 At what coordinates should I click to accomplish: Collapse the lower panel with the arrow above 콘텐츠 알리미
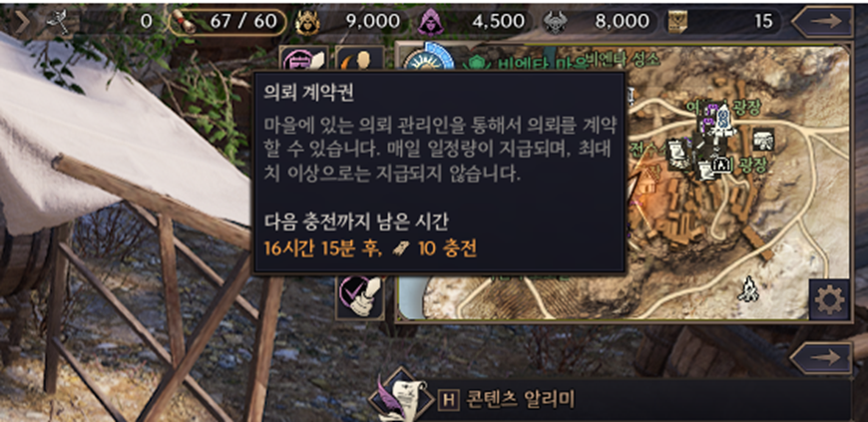tap(821, 358)
